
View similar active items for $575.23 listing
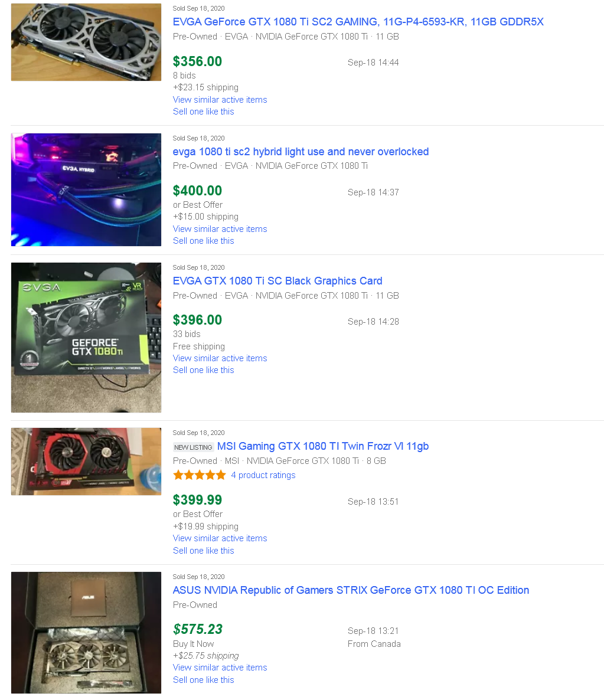220,668
